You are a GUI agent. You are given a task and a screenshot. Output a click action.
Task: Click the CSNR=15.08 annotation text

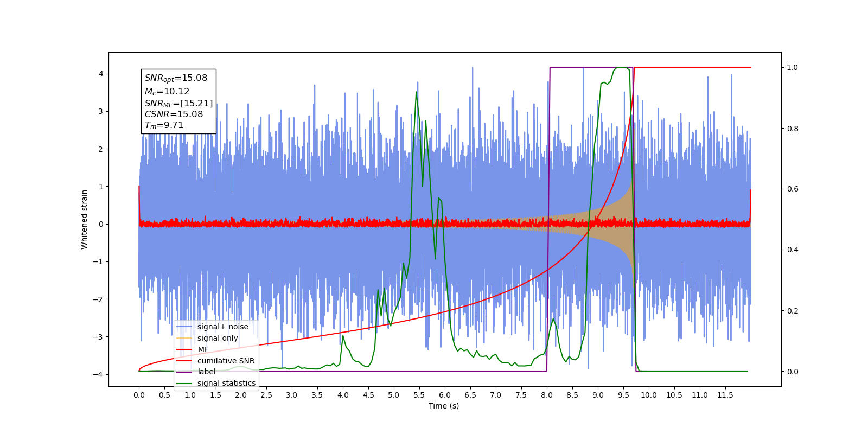174,114
